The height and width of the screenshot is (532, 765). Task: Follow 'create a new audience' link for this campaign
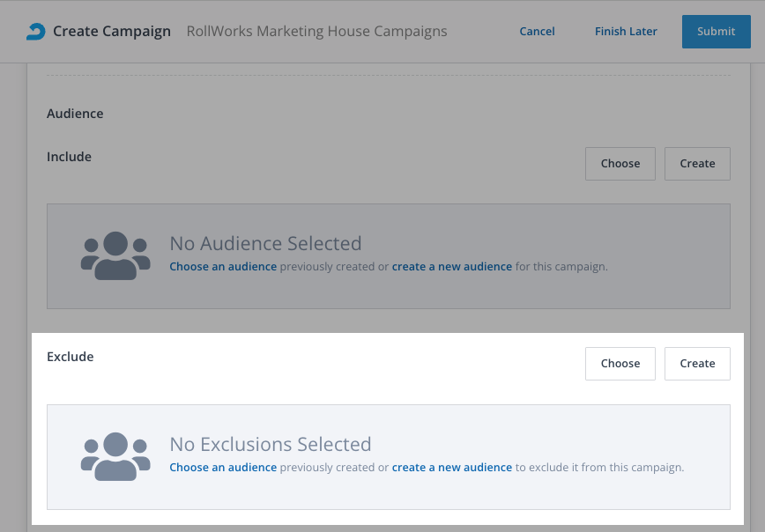(x=451, y=267)
